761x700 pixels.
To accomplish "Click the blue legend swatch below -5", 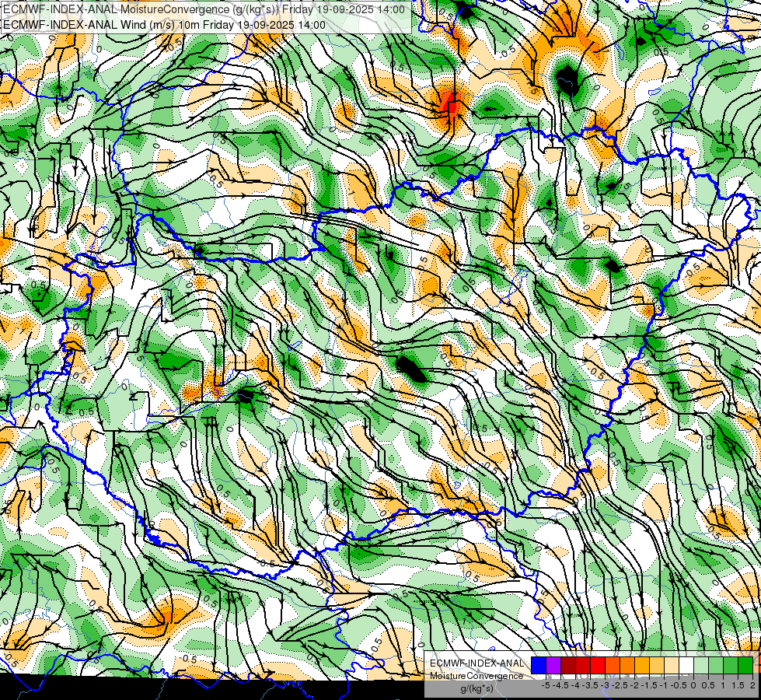I will coord(539,665).
